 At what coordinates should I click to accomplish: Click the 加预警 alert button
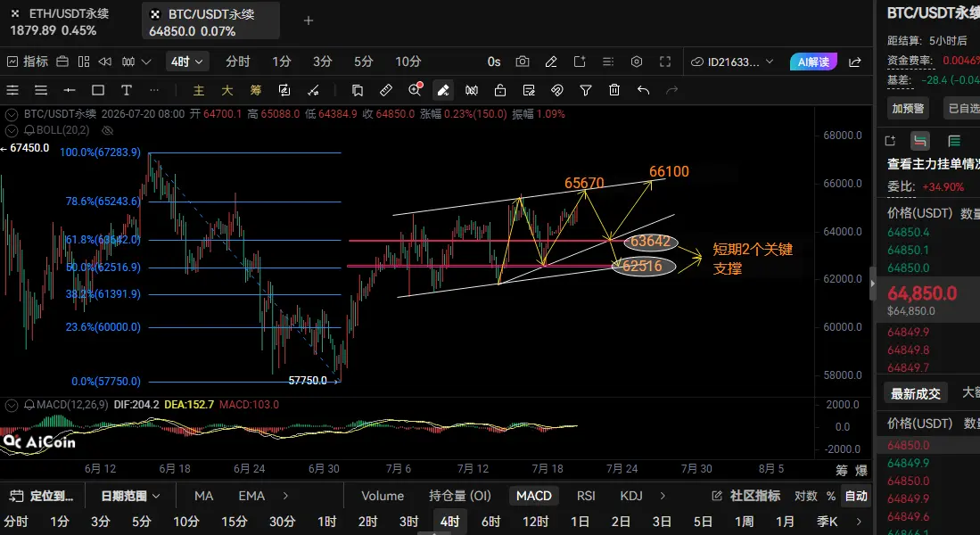tap(908, 109)
